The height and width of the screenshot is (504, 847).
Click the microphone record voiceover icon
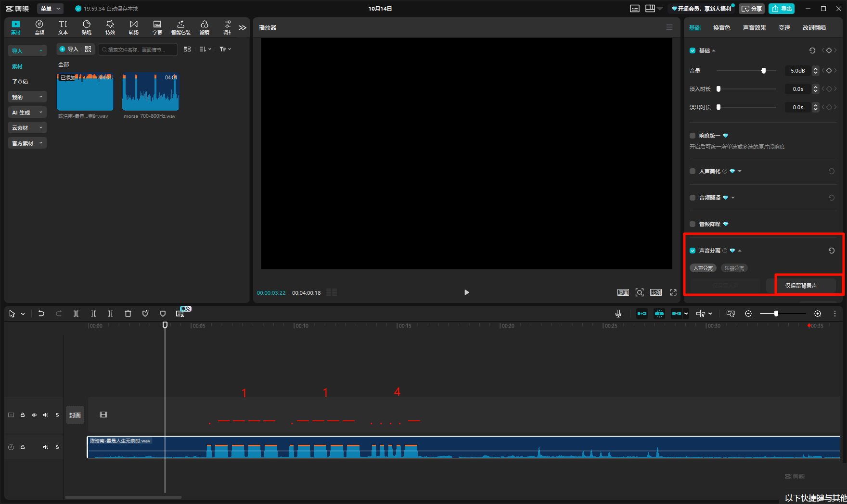coord(618,314)
